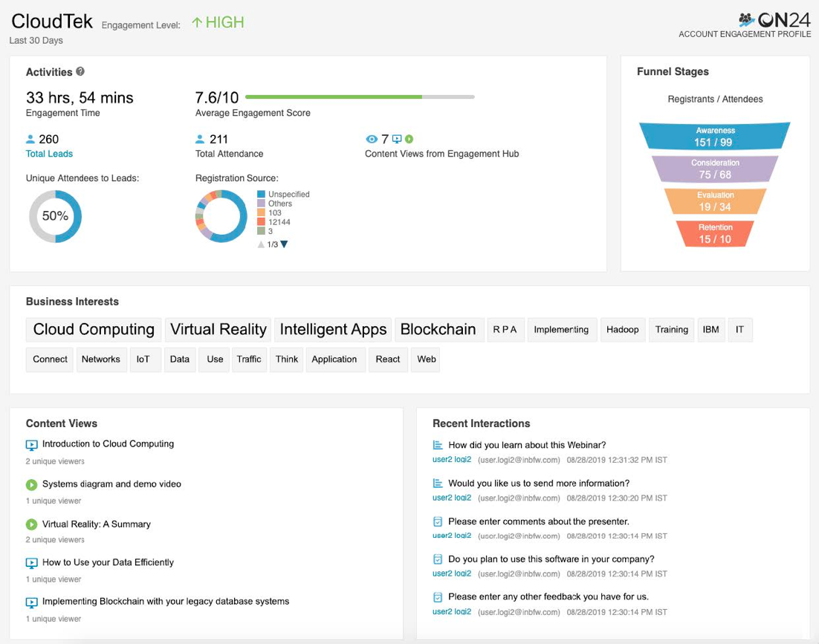Click the Others purple legend swatch

261,204
